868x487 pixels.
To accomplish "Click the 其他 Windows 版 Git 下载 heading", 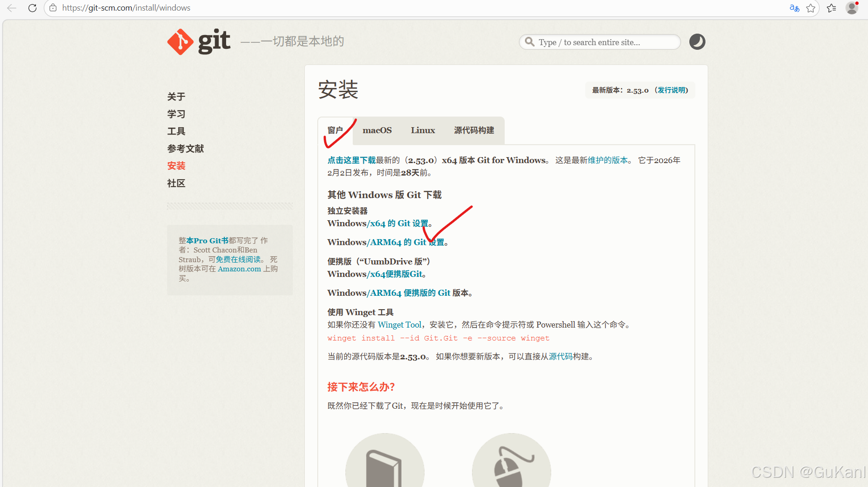I will point(384,195).
